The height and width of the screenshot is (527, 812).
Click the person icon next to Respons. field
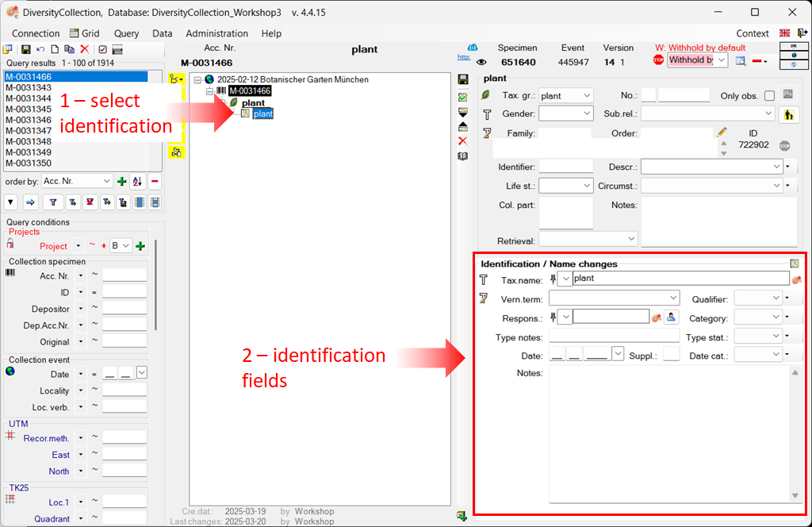coord(672,317)
